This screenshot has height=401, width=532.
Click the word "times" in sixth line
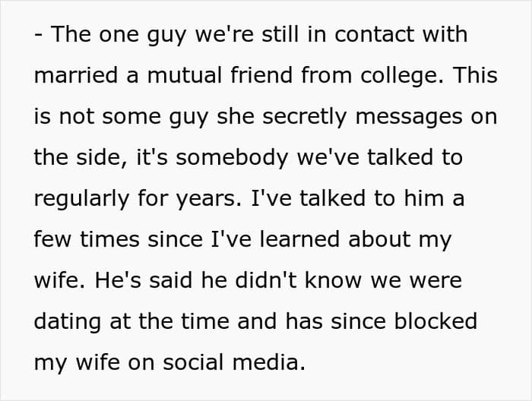tap(109, 239)
